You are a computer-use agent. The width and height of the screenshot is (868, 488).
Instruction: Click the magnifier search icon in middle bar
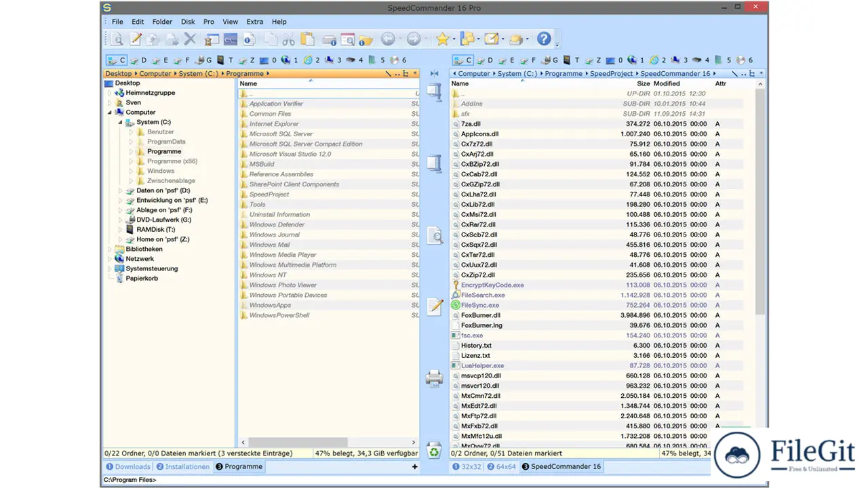pyautogui.click(x=435, y=235)
